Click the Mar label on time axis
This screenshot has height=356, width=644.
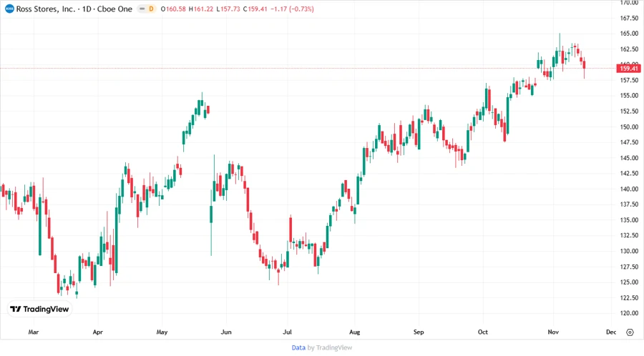[33, 332]
